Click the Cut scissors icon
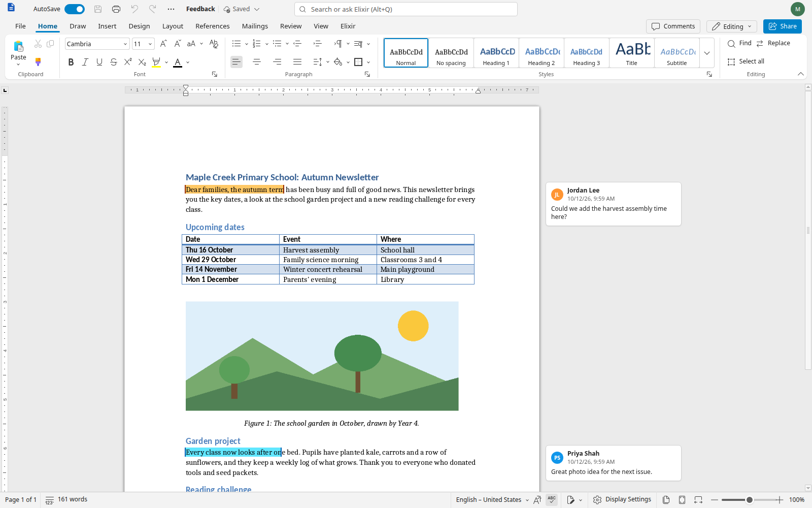 [x=38, y=44]
